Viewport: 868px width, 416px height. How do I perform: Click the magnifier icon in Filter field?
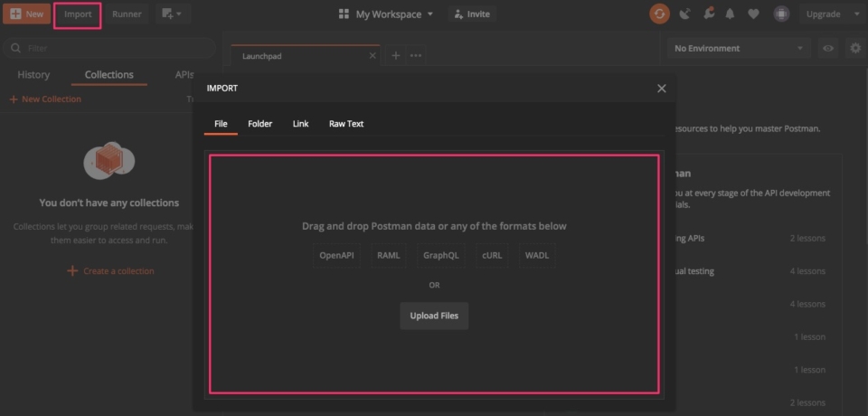click(x=15, y=48)
